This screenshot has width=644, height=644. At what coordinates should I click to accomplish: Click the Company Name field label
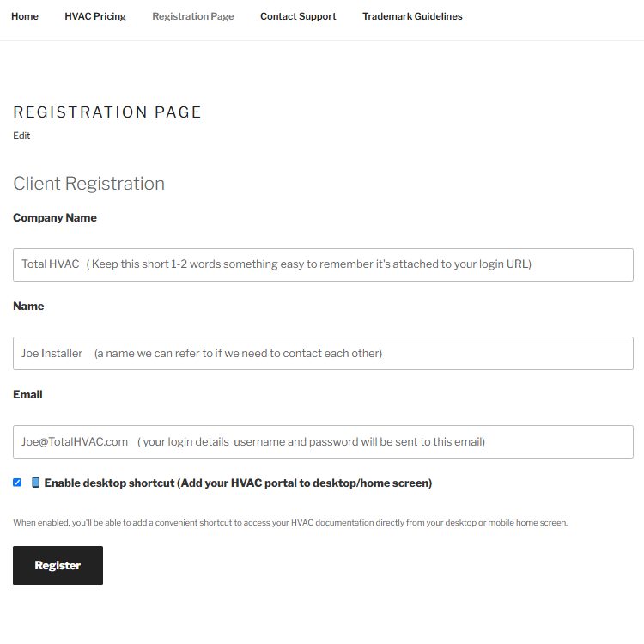coord(55,218)
